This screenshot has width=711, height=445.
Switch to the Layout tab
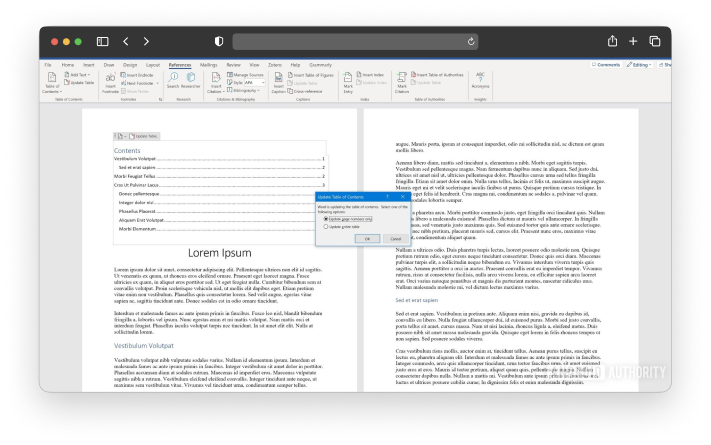(x=153, y=65)
